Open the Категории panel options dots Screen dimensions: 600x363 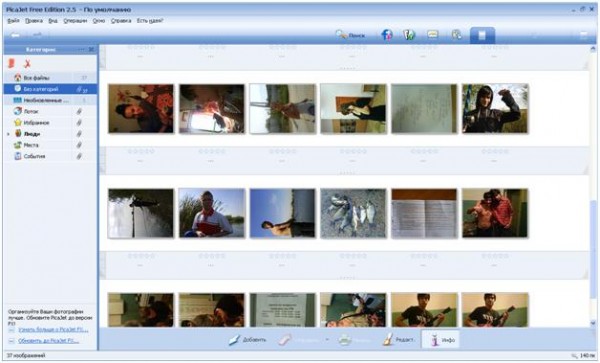tap(82, 50)
